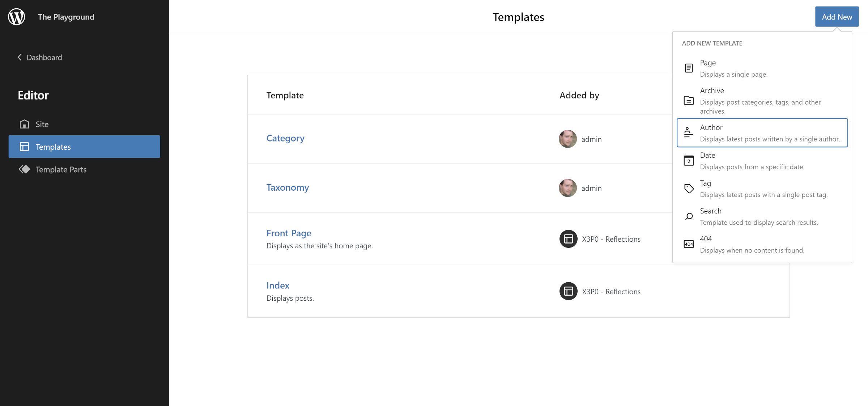Click the Site home icon in sidebar
This screenshot has height=406, width=868.
[x=24, y=124]
